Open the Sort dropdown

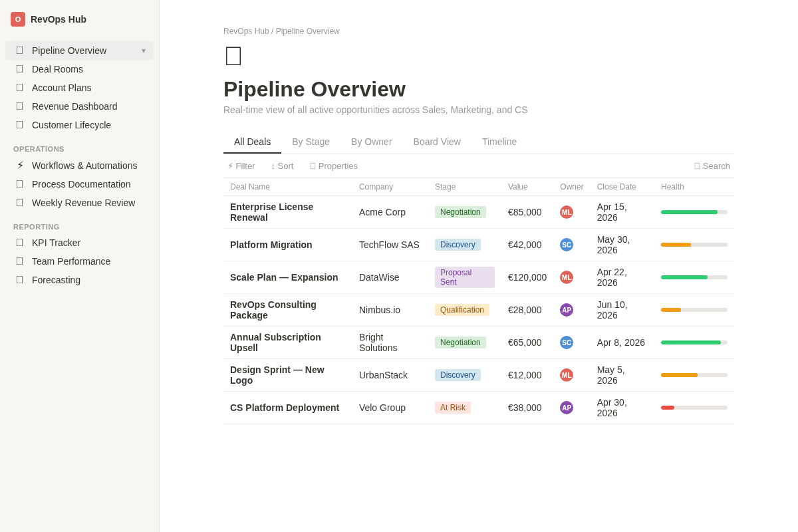click(x=282, y=166)
